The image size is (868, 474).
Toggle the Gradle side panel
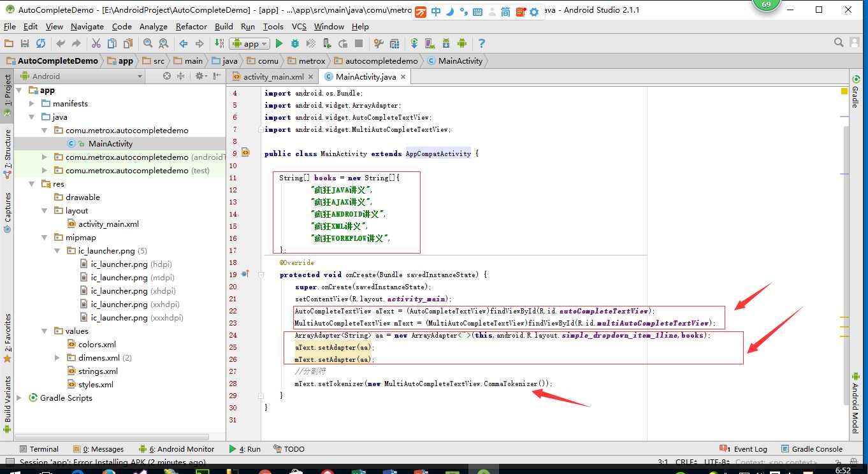click(855, 91)
